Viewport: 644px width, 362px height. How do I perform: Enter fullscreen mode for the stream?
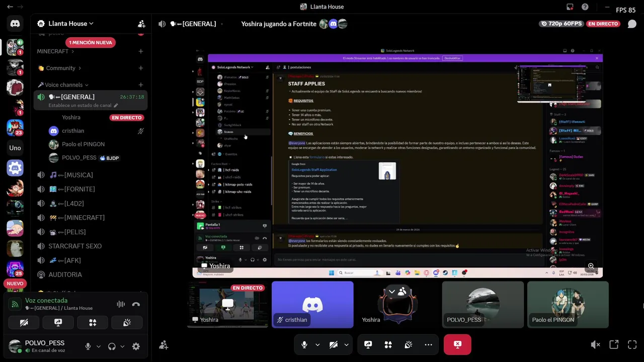(632, 344)
